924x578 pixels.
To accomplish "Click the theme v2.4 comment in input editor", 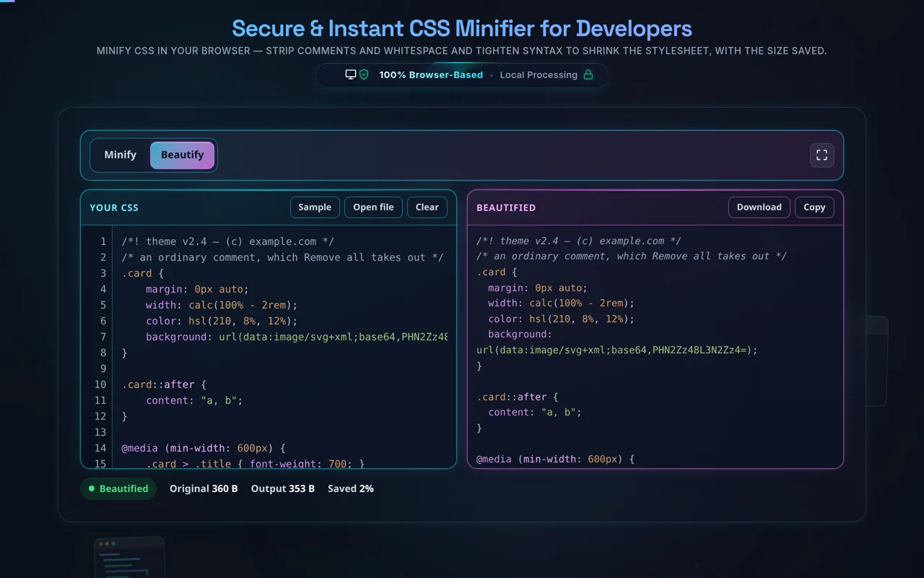I will [x=228, y=241].
